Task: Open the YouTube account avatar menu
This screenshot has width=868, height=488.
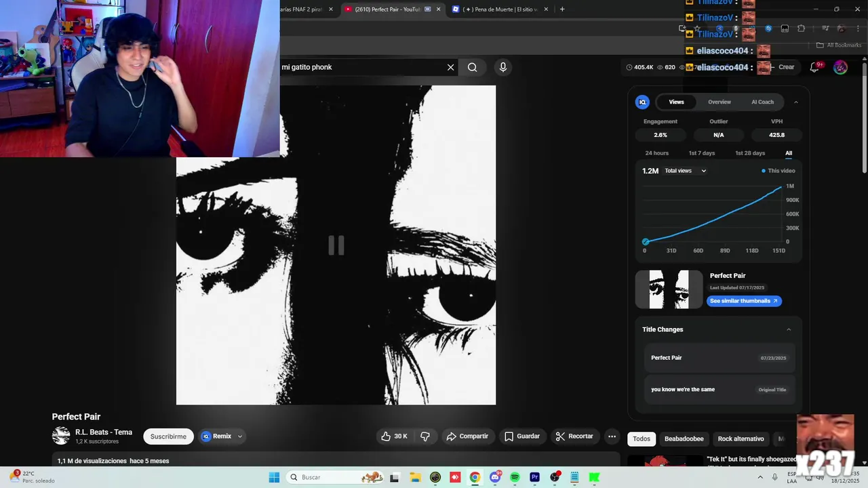Action: pyautogui.click(x=840, y=67)
